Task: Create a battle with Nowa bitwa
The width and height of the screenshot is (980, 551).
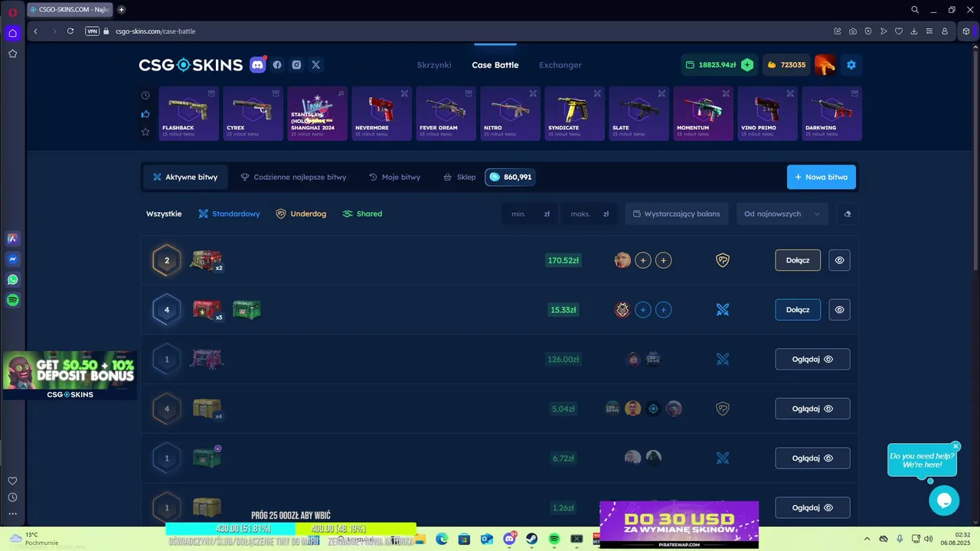Action: 822,177
